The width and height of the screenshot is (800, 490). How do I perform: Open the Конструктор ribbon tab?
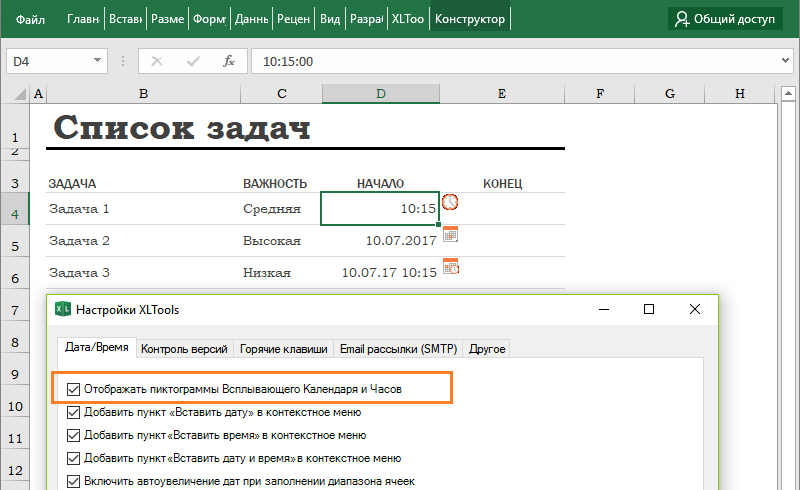tap(470, 19)
